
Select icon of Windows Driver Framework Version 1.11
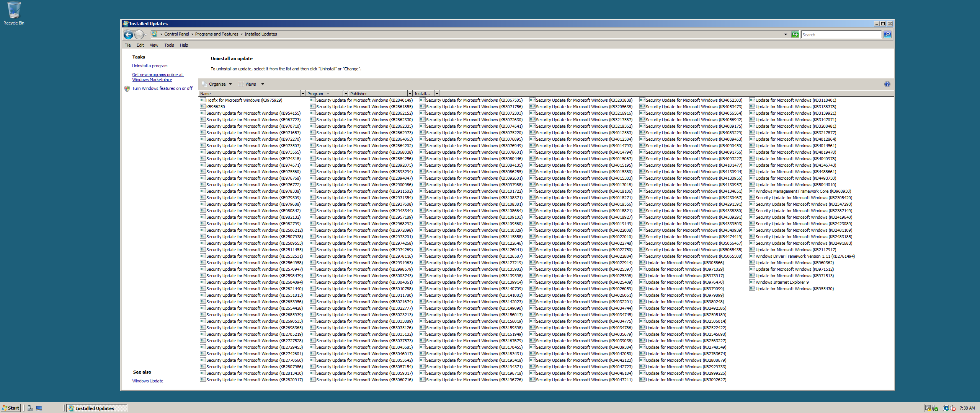coord(752,256)
